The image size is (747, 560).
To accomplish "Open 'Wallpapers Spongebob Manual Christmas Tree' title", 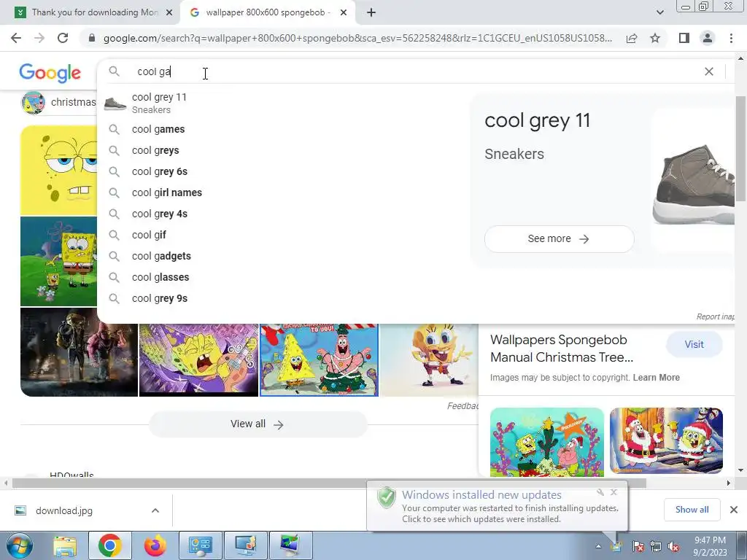I will pos(562,349).
